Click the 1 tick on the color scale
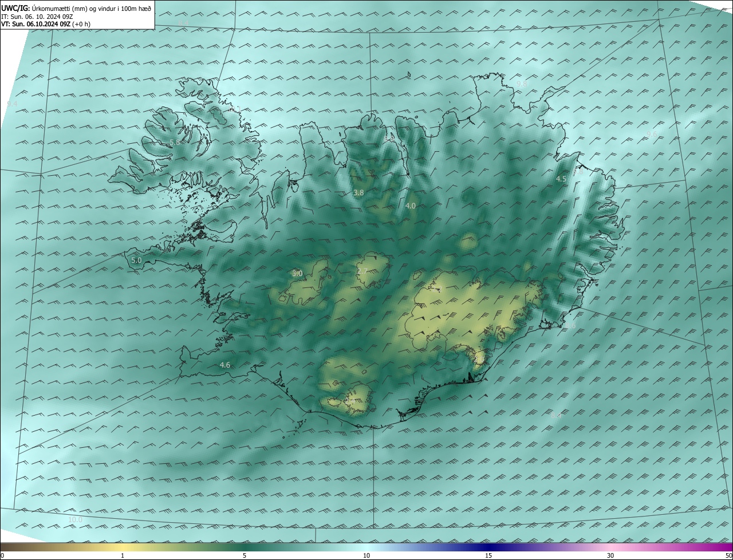Image resolution: width=733 pixels, height=560 pixels. click(123, 556)
